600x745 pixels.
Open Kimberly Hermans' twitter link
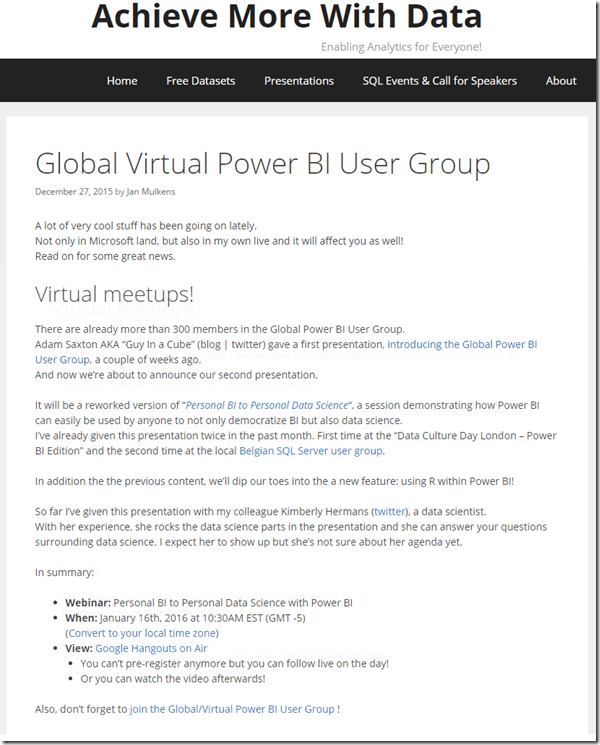tap(389, 511)
